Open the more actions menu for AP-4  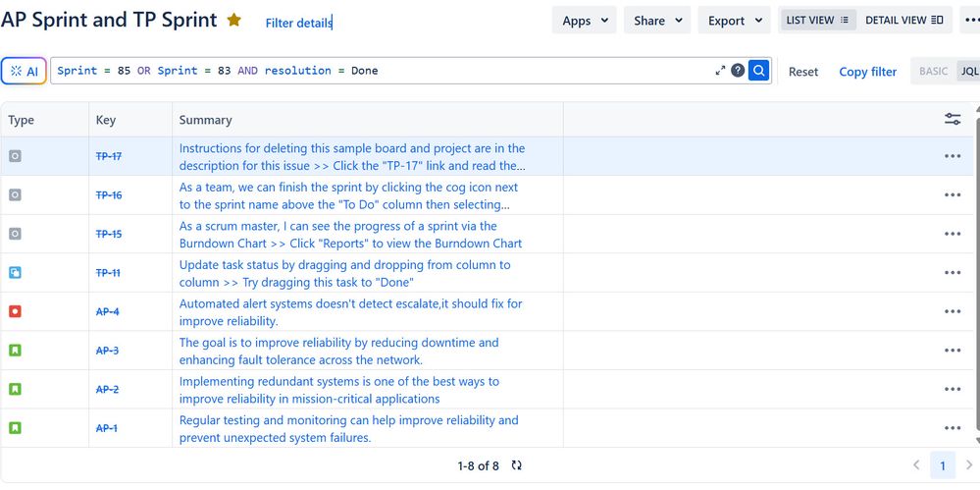pos(953,311)
